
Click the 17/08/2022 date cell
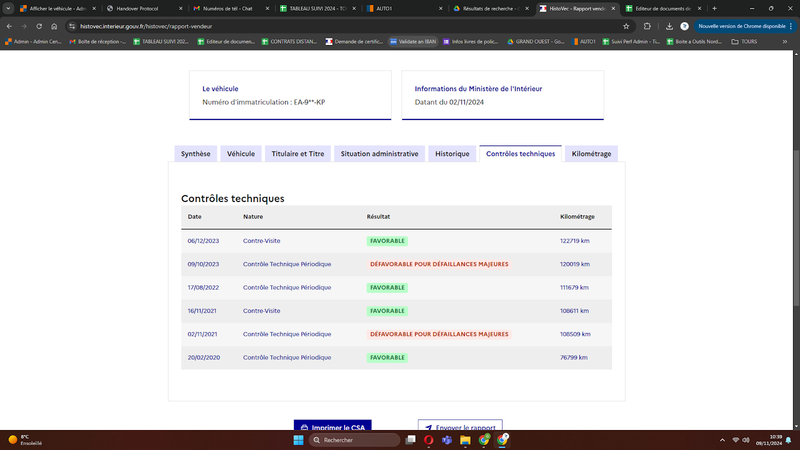click(x=203, y=287)
